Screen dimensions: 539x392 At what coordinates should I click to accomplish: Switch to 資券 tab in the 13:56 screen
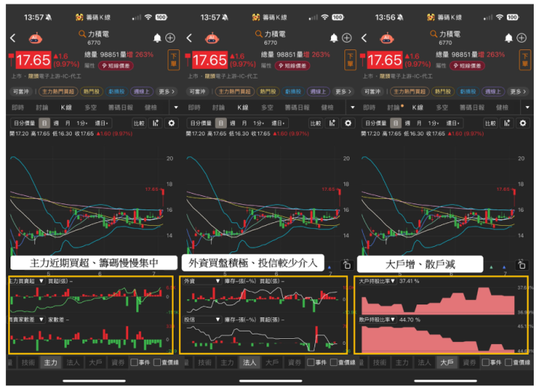[469, 362]
